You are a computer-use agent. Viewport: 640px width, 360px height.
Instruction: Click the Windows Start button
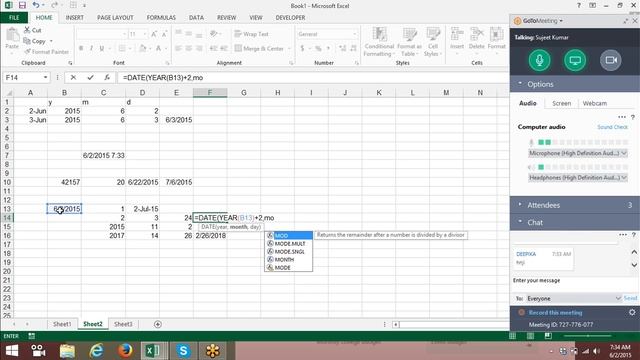pyautogui.click(x=11, y=351)
